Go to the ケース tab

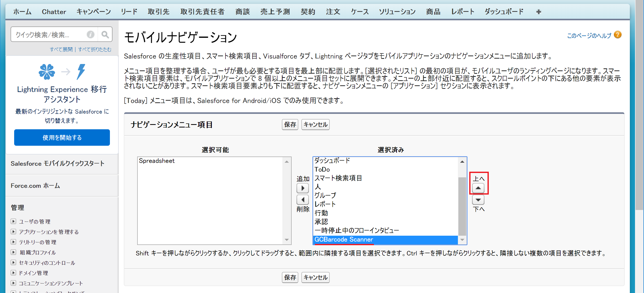(360, 12)
